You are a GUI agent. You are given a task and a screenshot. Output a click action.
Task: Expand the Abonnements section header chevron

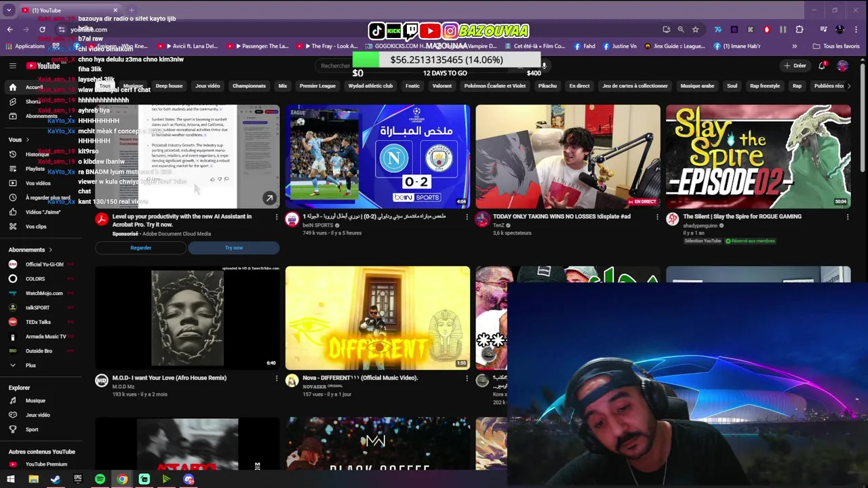pyautogui.click(x=50, y=250)
